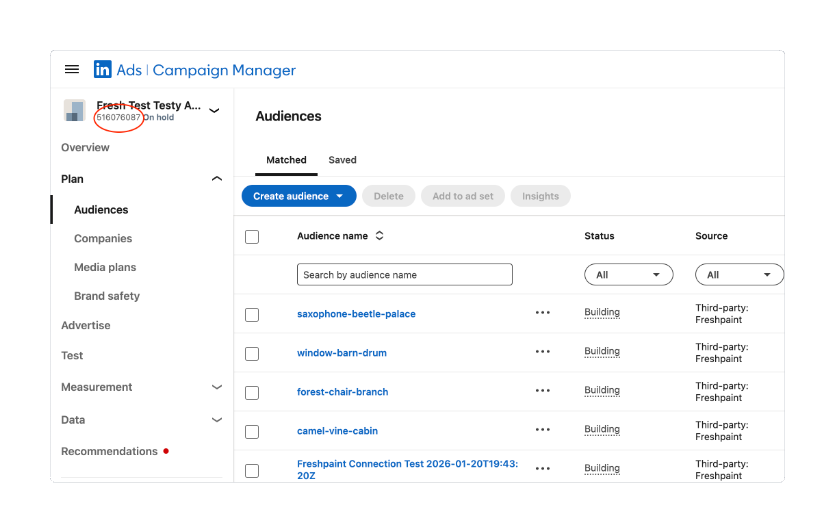
Task: Open the Source filter dropdown
Action: click(739, 275)
